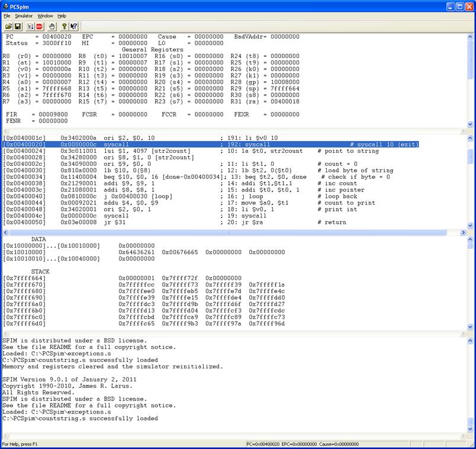
Task: Click the down arrow of the data segment scrollbar
Action: pyautogui.click(x=470, y=327)
